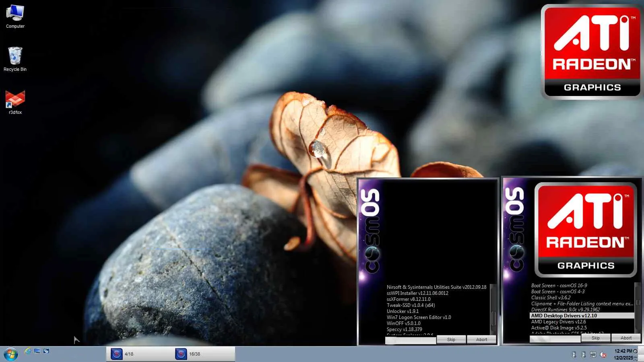Click the Show Desktop quick launch icon
The width and height of the screenshot is (644, 362).
[37, 351]
